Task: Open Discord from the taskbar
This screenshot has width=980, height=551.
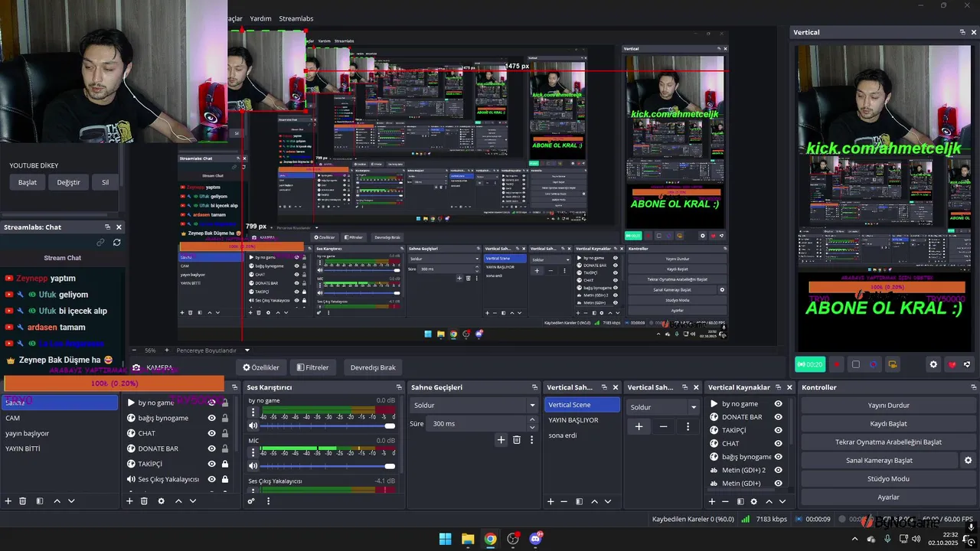Action: click(x=535, y=539)
